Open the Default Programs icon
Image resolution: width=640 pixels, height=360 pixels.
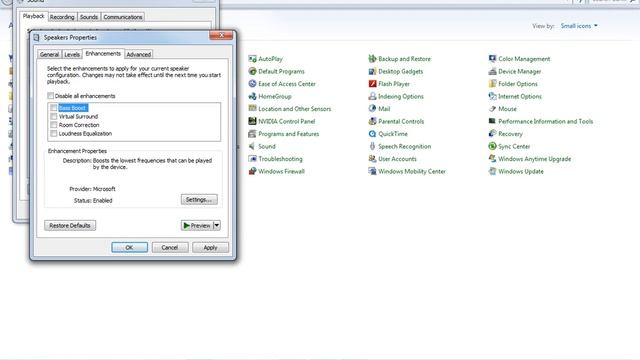252,71
